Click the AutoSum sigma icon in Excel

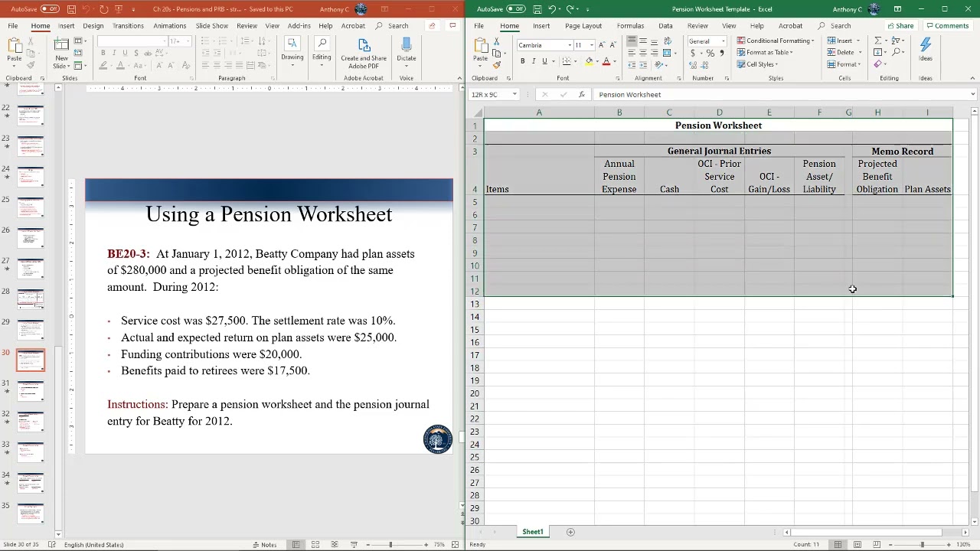tap(878, 41)
